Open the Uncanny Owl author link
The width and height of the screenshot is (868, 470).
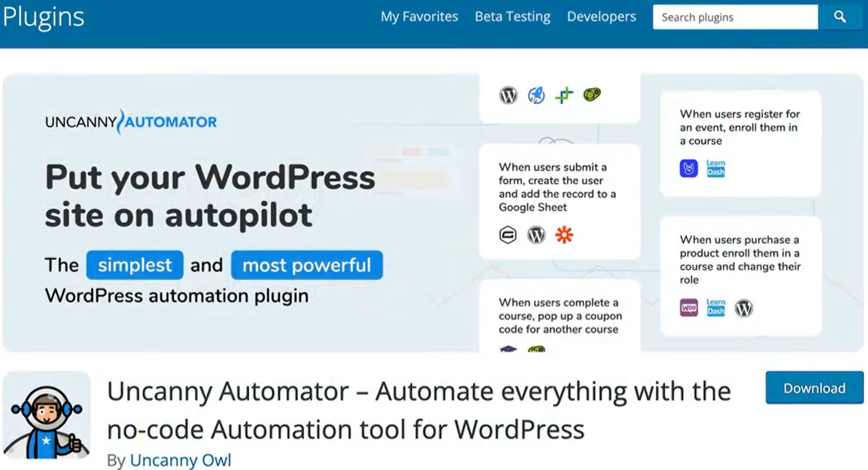click(x=181, y=460)
